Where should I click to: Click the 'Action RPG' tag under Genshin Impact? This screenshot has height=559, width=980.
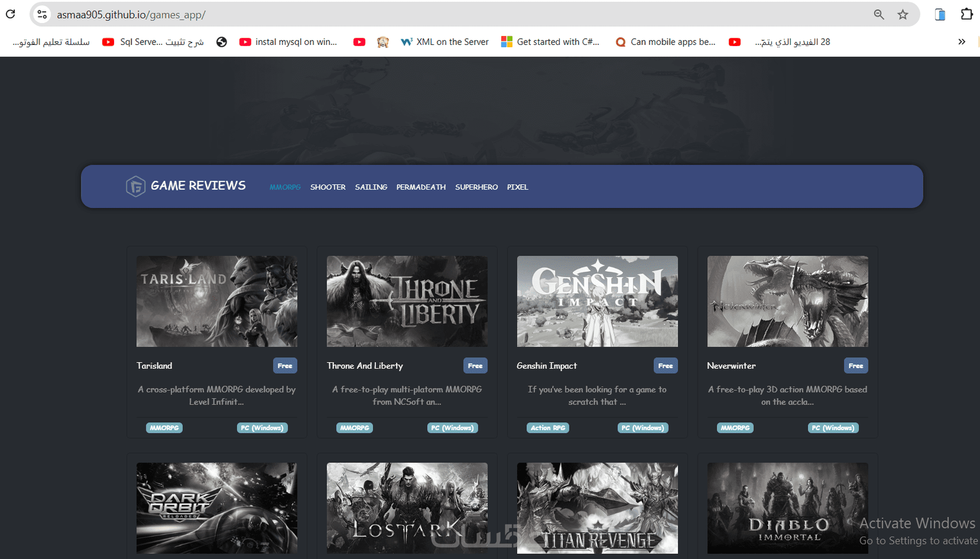point(548,428)
